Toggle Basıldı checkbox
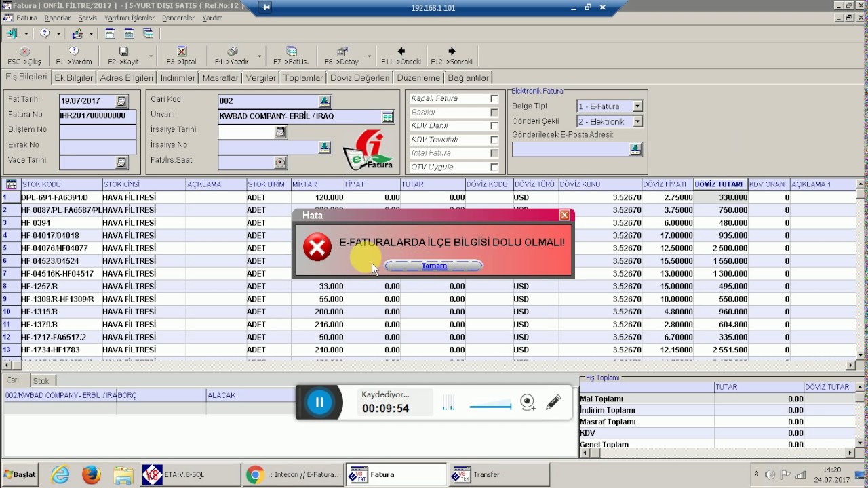868x488 pixels. coord(494,113)
